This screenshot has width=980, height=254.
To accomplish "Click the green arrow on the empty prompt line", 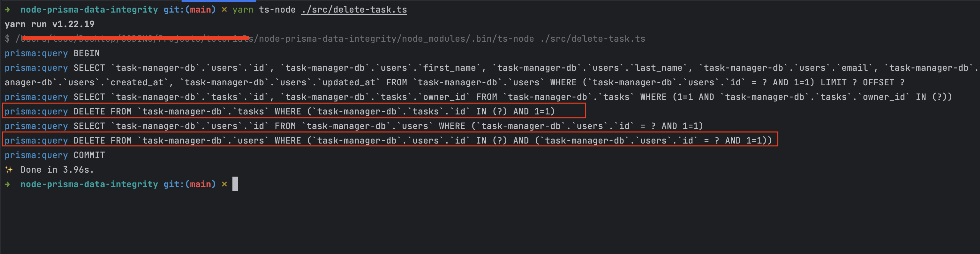I will [7, 185].
